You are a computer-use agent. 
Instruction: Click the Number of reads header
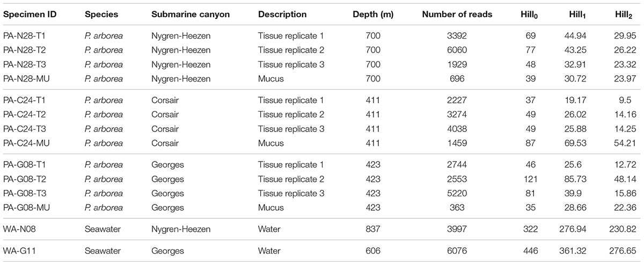[453, 14]
